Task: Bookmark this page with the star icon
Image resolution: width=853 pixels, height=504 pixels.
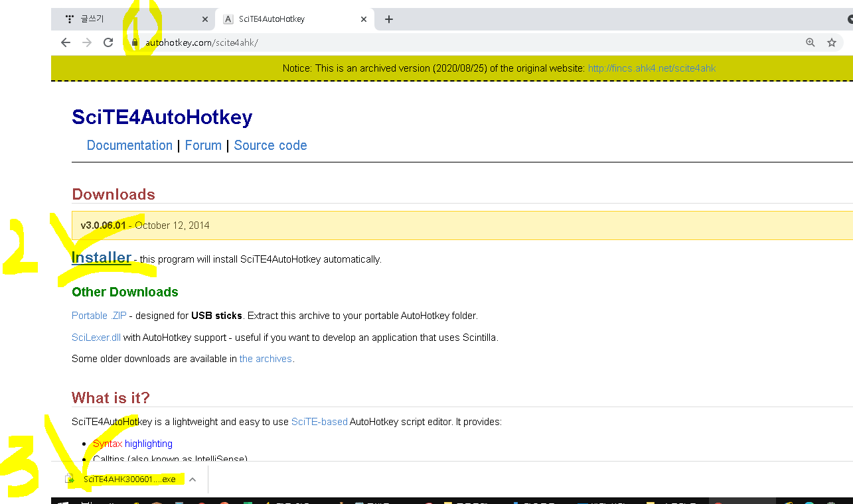Action: 832,42
